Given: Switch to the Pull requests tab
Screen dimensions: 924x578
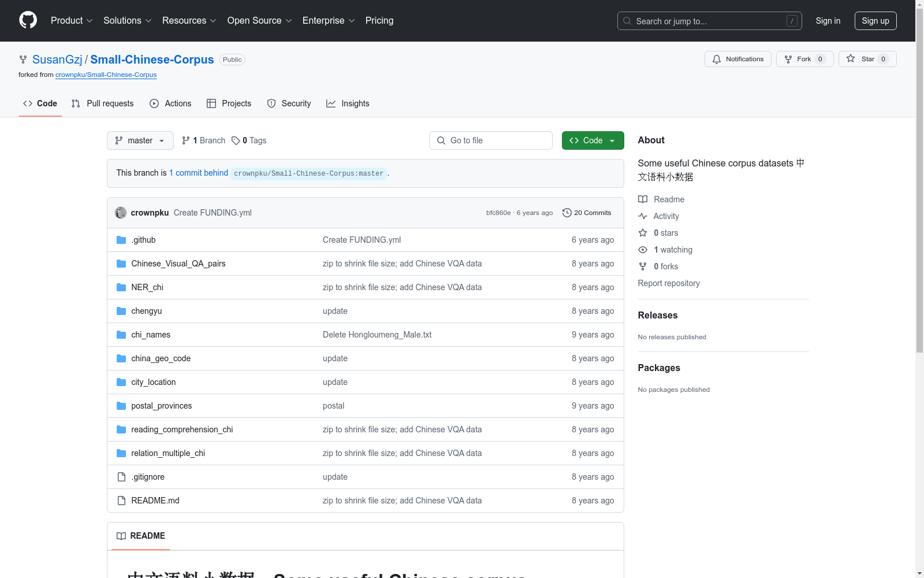Looking at the screenshot, I should pyautogui.click(x=102, y=103).
